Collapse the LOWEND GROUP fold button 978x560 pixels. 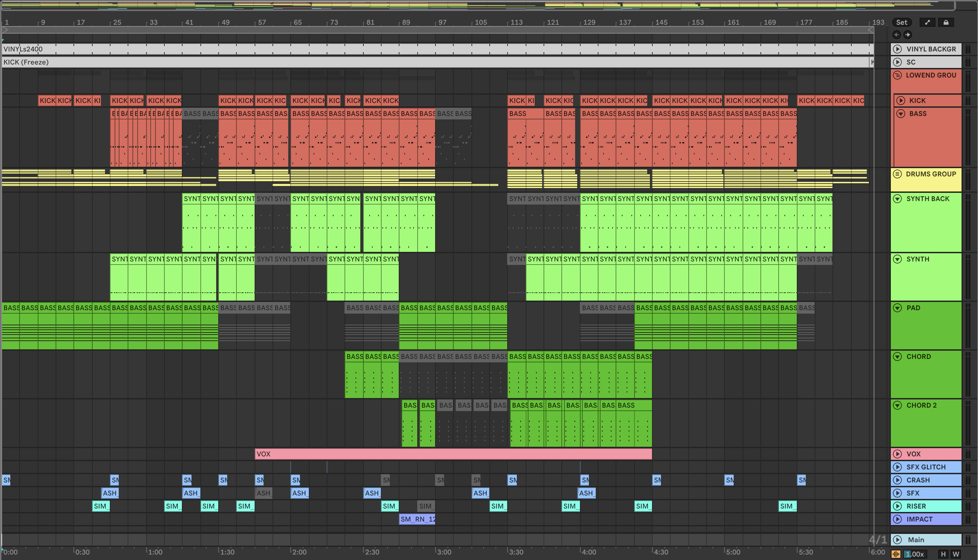click(x=897, y=75)
